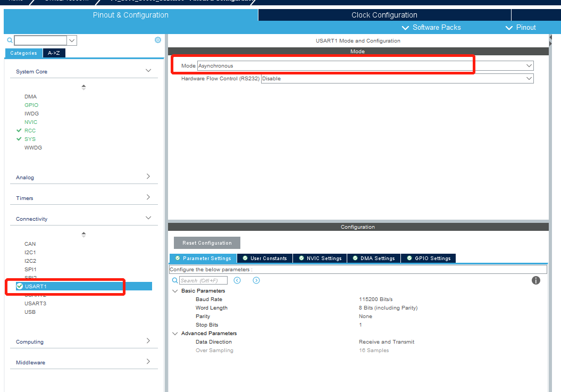Expand the Analog category
The height and width of the screenshot is (392, 561).
(x=148, y=176)
